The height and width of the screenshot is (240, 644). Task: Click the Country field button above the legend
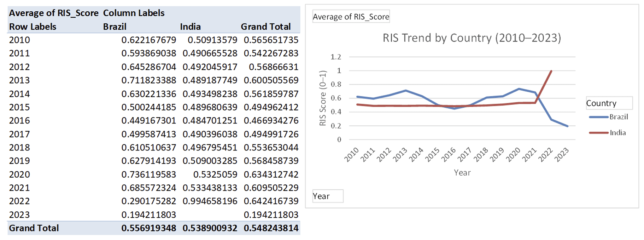[x=609, y=103]
